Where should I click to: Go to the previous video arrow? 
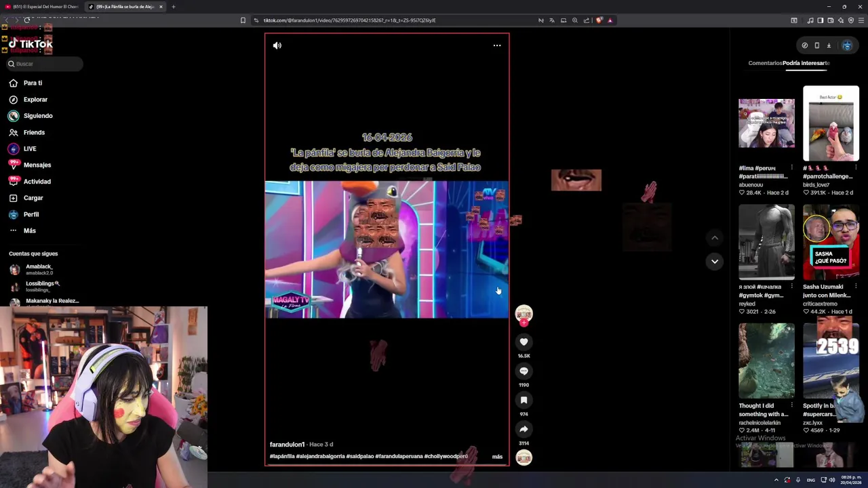pyautogui.click(x=714, y=237)
